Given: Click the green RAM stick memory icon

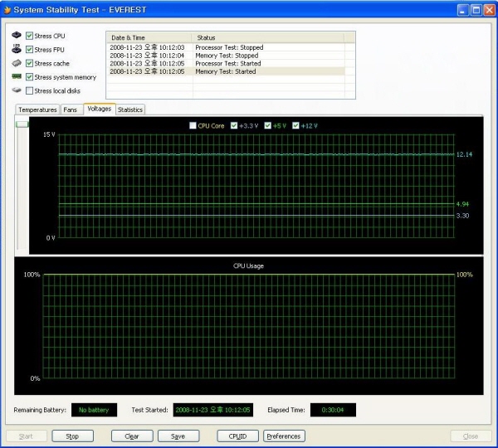Looking at the screenshot, I should tap(17, 76).
